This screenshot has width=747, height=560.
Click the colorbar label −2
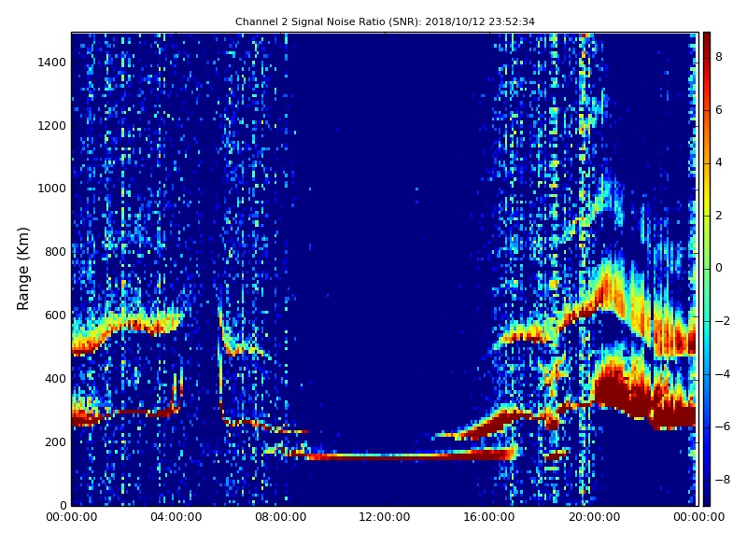click(x=723, y=321)
